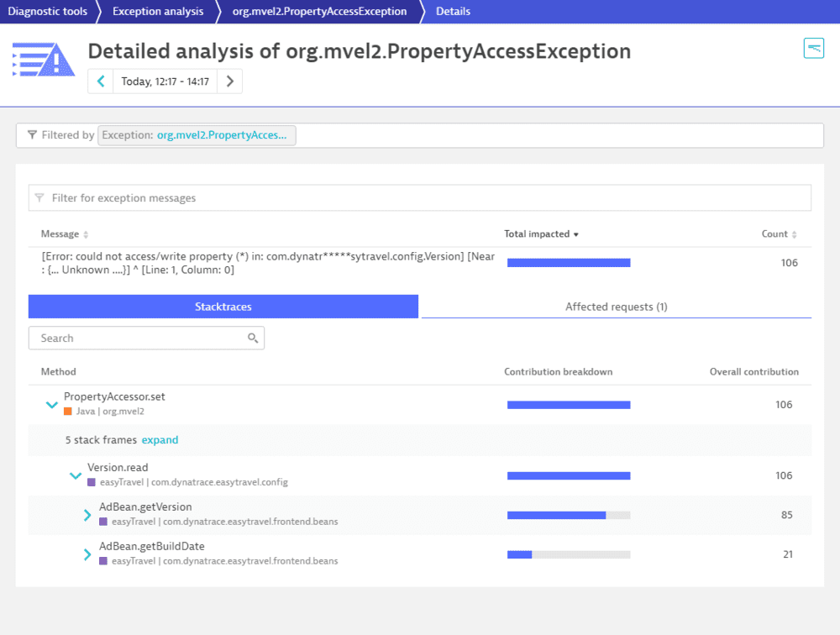Open Diagnostic tools breadcrumb
The width and height of the screenshot is (840, 635).
(x=47, y=11)
